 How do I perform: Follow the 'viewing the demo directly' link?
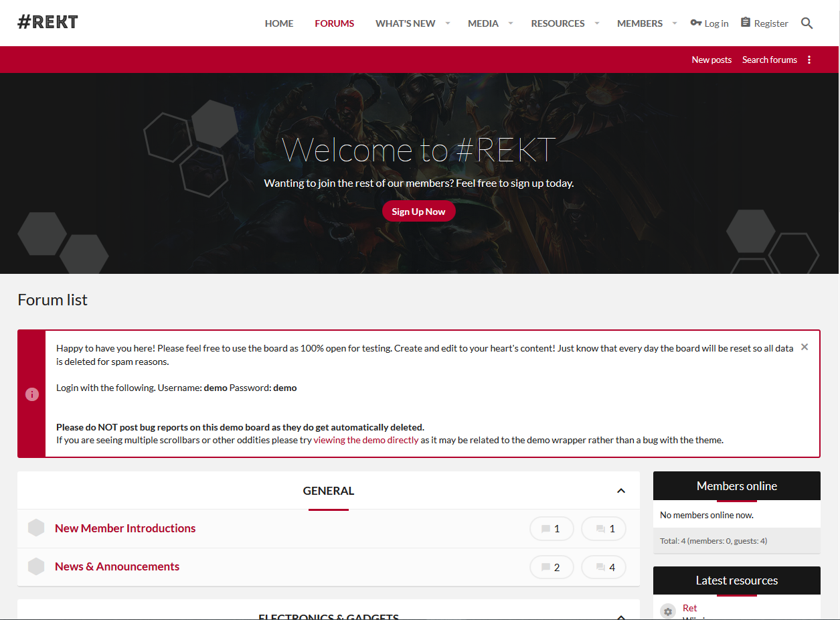coord(366,440)
